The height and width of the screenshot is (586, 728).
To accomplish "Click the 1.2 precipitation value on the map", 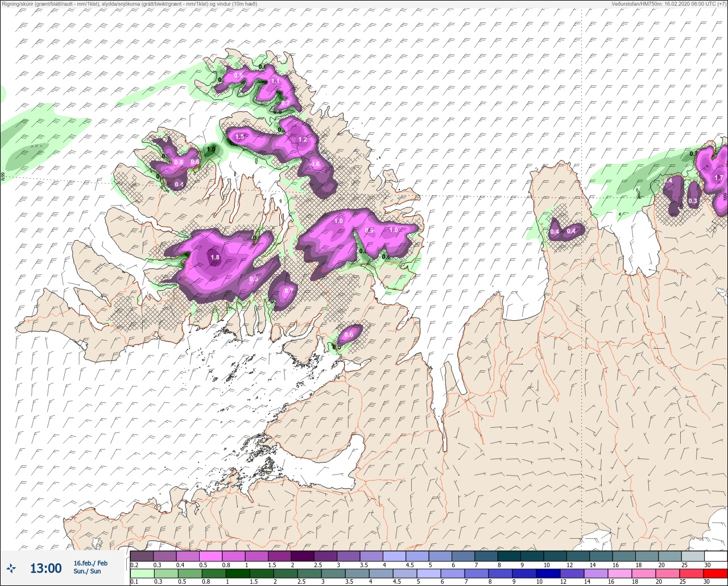I will tap(303, 139).
